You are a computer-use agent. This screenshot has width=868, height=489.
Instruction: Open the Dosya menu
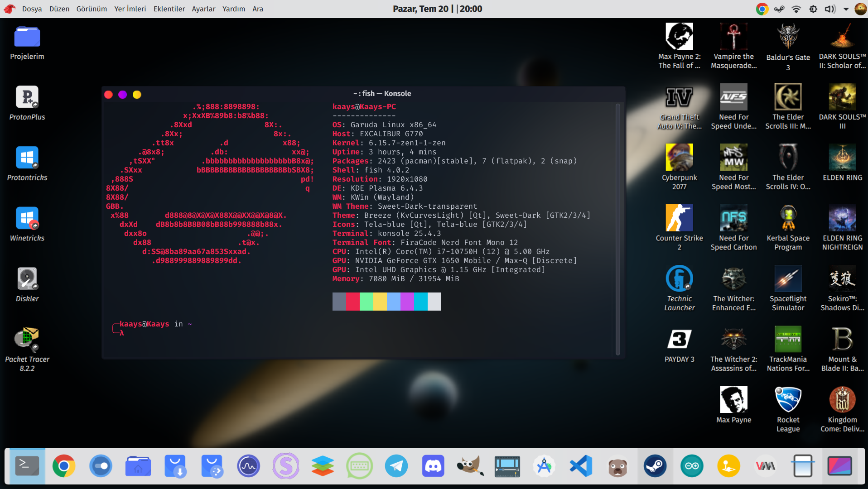[x=32, y=9]
